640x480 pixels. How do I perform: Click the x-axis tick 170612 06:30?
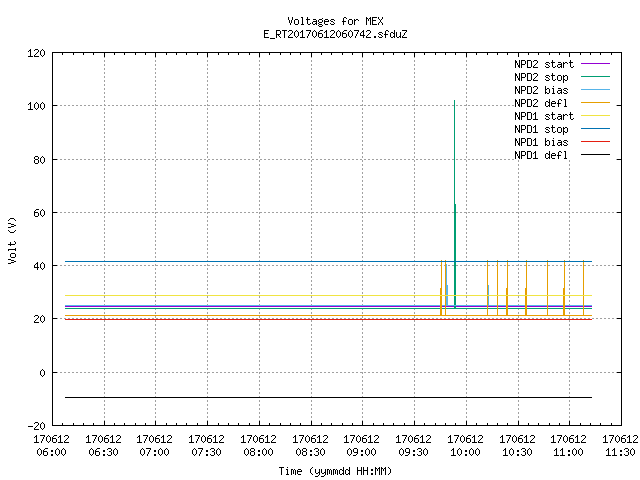click(103, 446)
